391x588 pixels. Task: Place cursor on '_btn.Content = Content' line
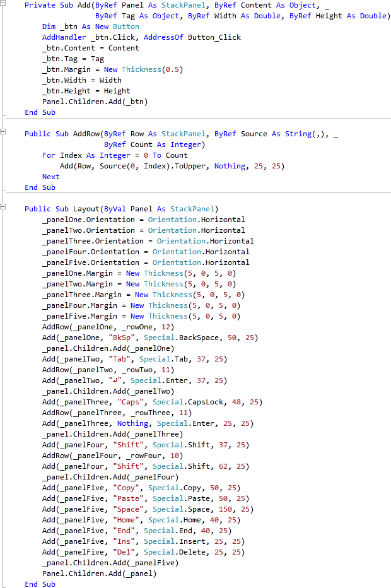tap(91, 48)
